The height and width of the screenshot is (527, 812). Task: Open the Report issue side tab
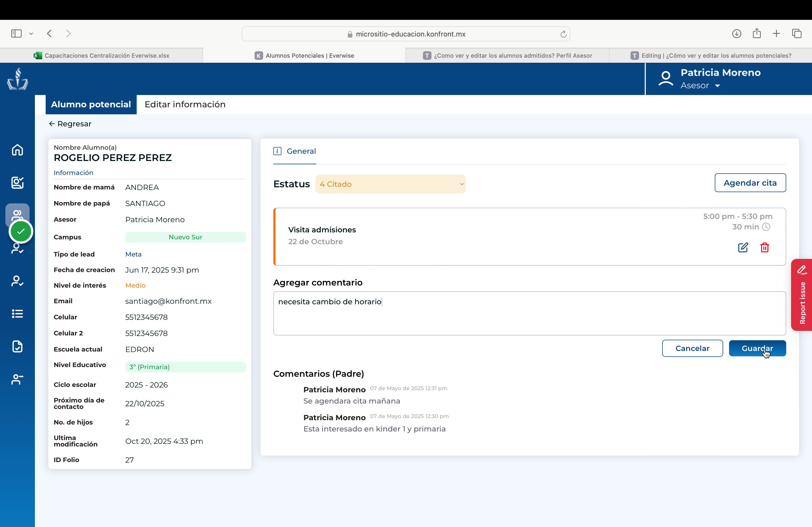click(802, 295)
